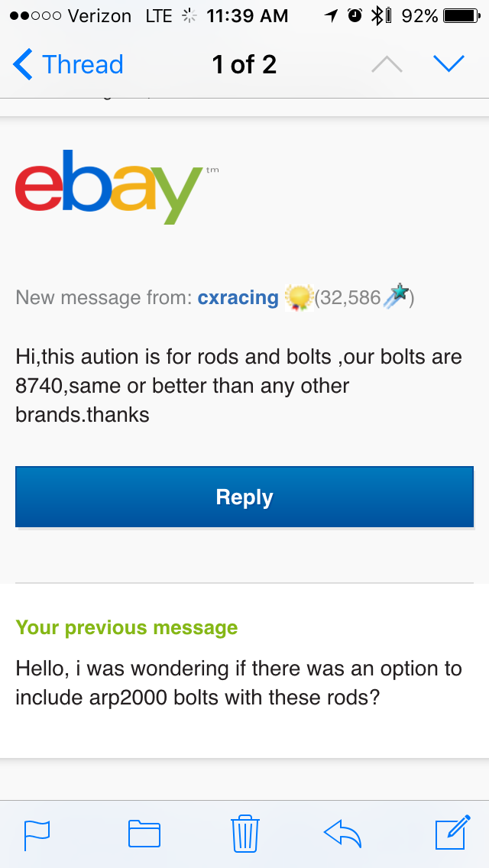Tap the 11:39 AM clock
Image resolution: width=489 pixels, height=868 pixels.
click(248, 15)
